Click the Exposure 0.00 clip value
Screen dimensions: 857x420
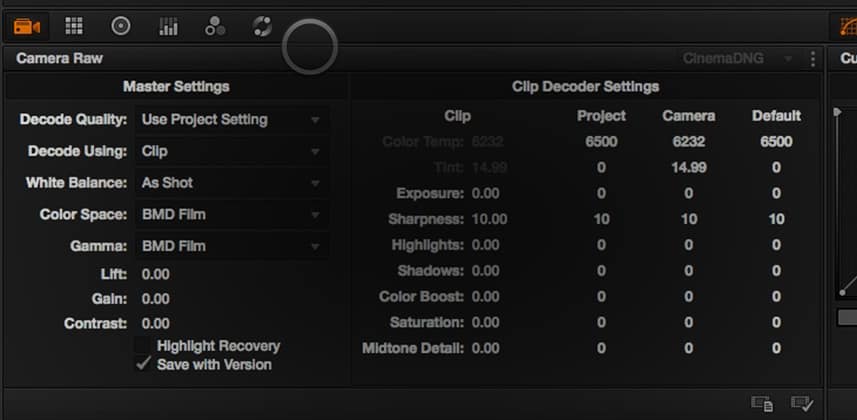coord(485,194)
